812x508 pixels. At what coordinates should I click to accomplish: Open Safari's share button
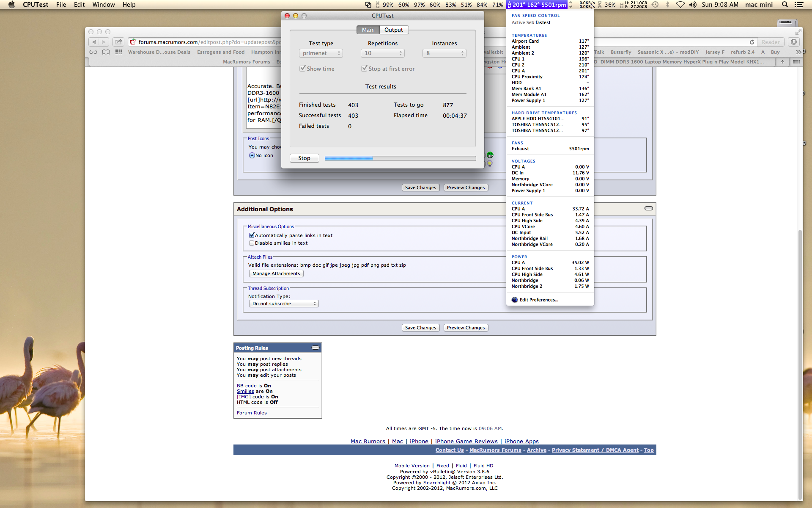119,42
